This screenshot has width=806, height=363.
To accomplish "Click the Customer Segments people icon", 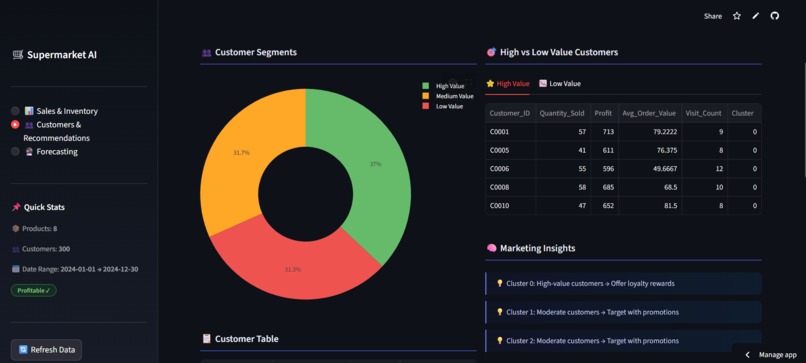I will tap(207, 52).
